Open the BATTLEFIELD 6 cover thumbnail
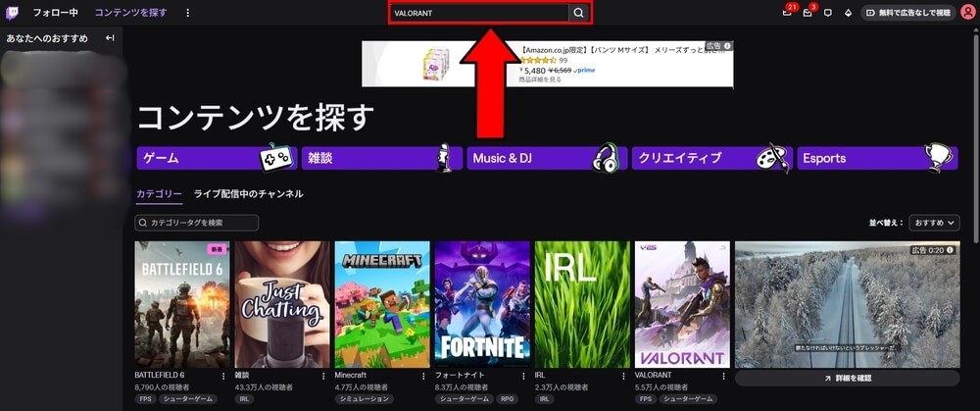This screenshot has height=411, width=980. tap(182, 304)
